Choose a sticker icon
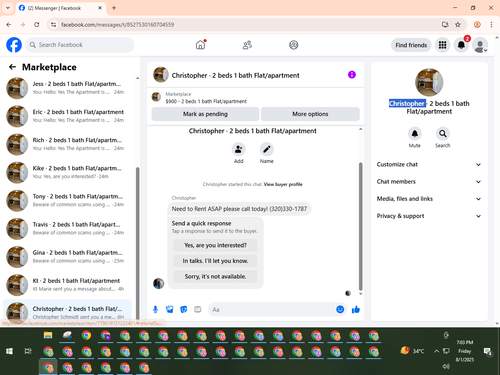Image resolution: width=500 pixels, height=375 pixels. [x=184, y=310]
